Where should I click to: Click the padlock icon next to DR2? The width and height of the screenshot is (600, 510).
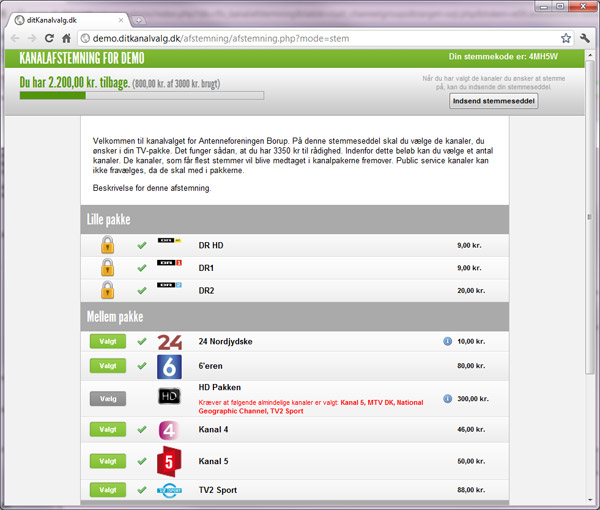pos(107,289)
